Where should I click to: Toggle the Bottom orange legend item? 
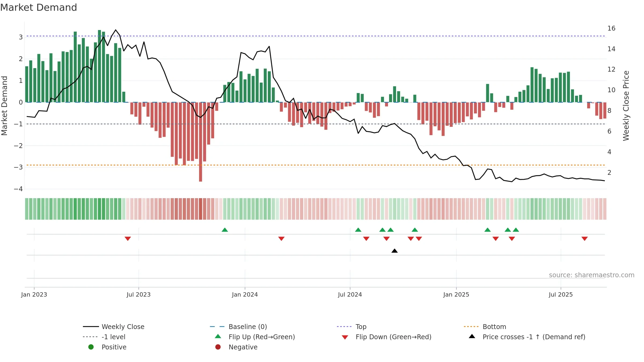485,327
